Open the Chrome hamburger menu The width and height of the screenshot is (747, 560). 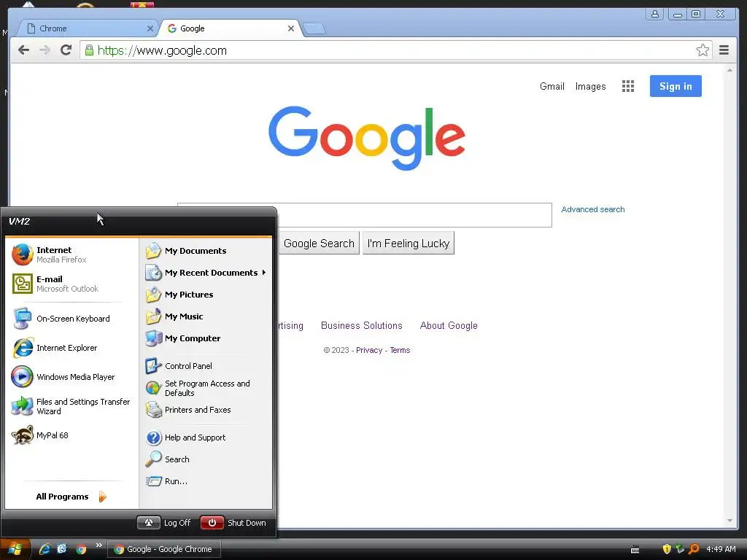(724, 50)
